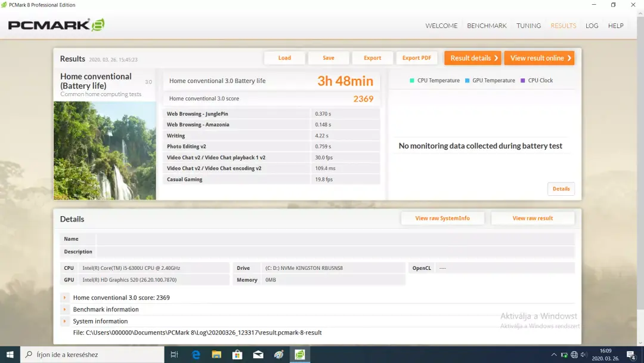This screenshot has height=363, width=644.
Task: Select the Results tab
Action: 563,26
